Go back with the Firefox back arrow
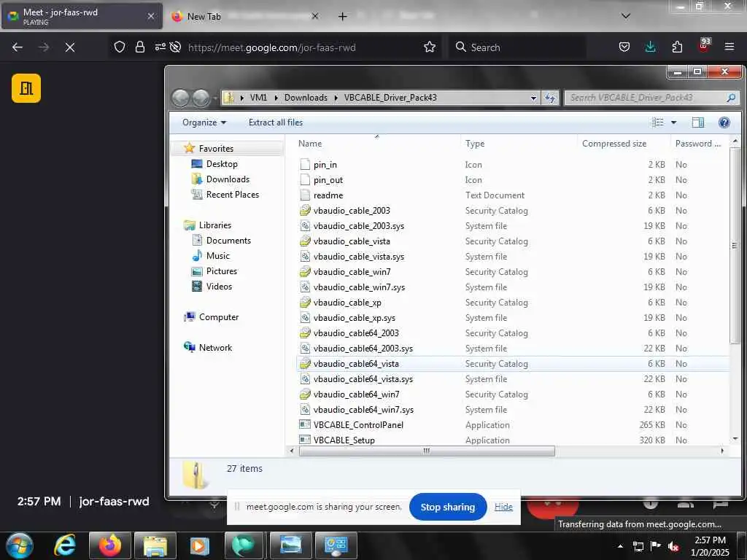Viewport: 747px width, 560px height. pos(18,47)
